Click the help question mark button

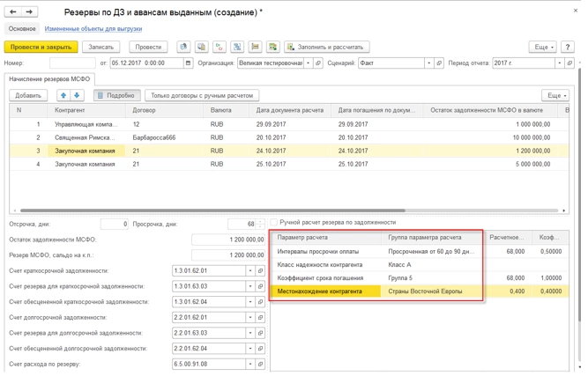(568, 47)
